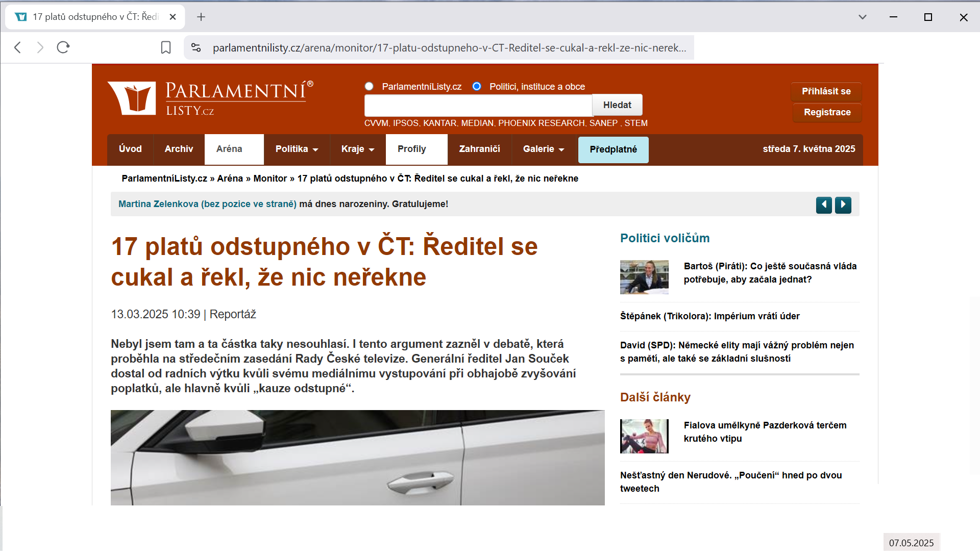
Task: Select the ParlamentníListy.cz search radio button
Action: (369, 86)
